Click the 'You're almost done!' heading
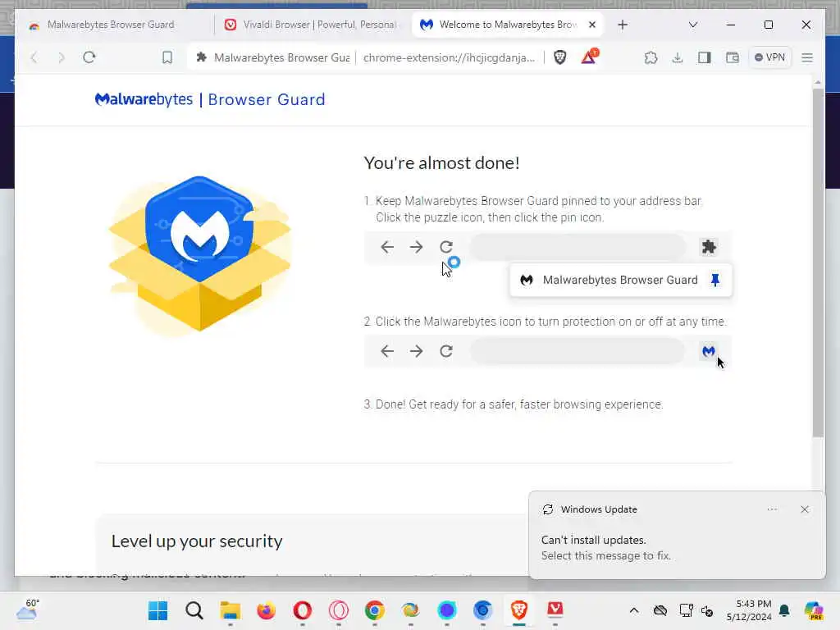840x630 pixels. [441, 163]
